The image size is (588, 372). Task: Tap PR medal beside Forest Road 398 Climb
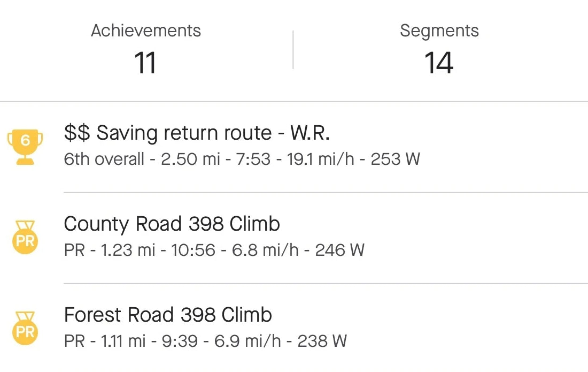[25, 328]
